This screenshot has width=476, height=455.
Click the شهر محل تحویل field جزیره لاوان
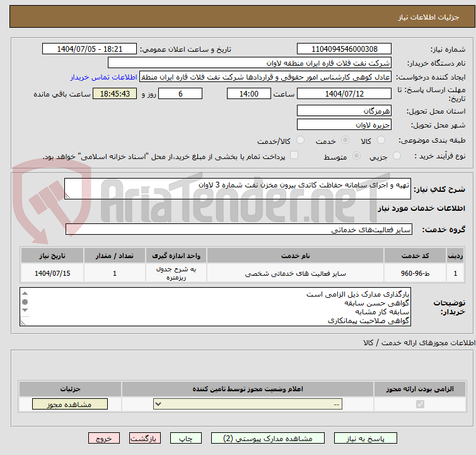(x=344, y=124)
